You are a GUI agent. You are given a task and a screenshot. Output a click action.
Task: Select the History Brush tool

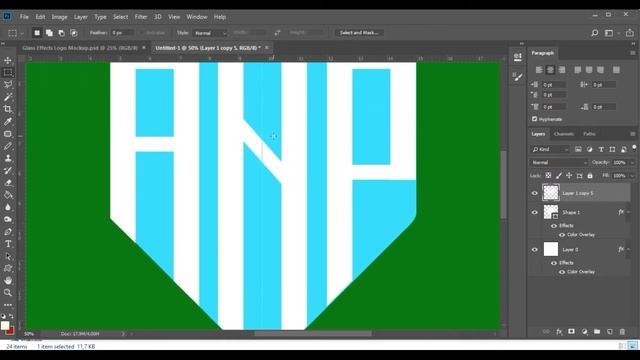[8, 171]
